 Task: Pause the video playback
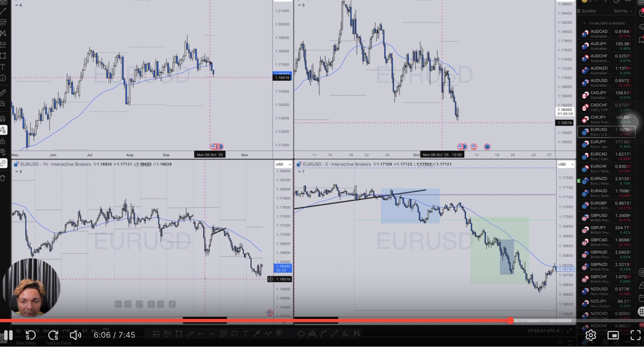pos(8,335)
